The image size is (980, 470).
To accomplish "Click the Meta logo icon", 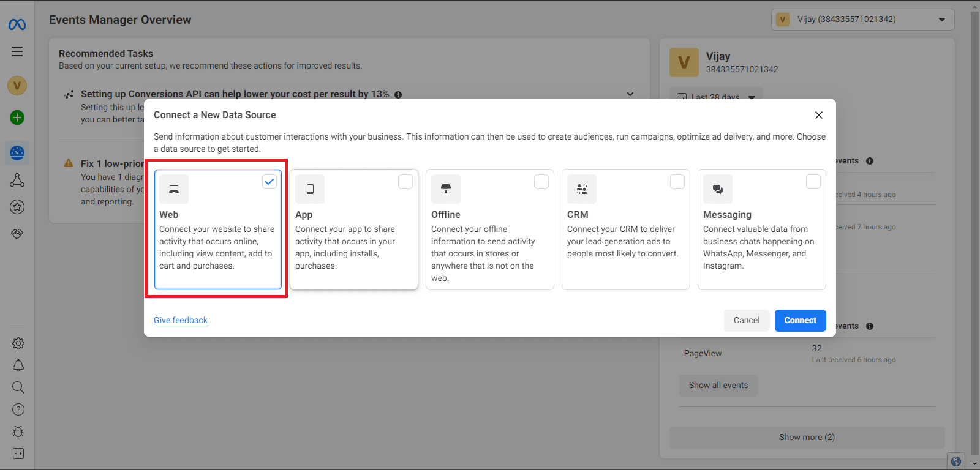I will 17,24.
